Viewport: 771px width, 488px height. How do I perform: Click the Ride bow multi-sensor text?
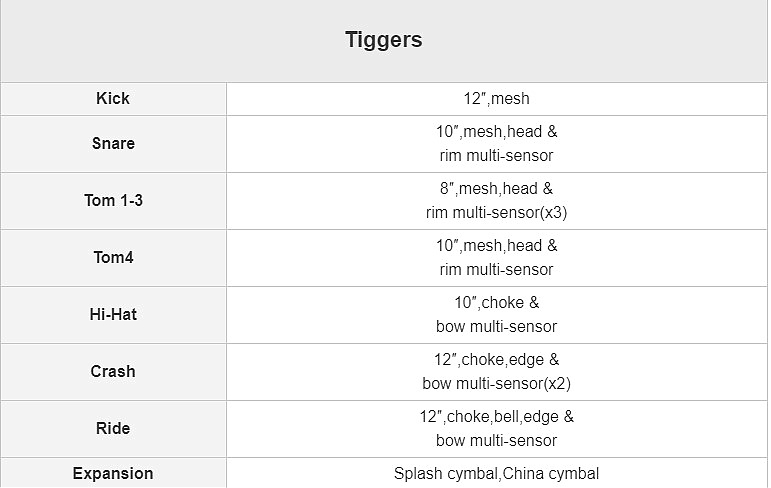[496, 440]
